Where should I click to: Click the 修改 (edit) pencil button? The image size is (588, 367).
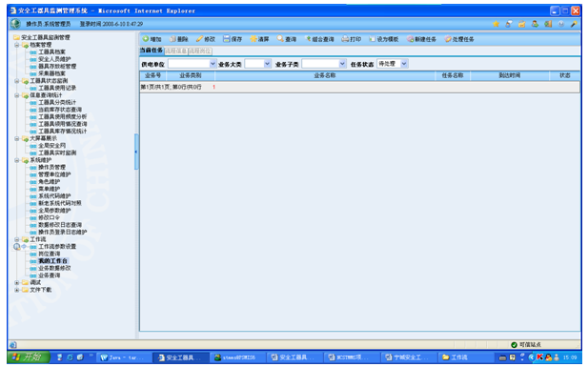(206, 39)
